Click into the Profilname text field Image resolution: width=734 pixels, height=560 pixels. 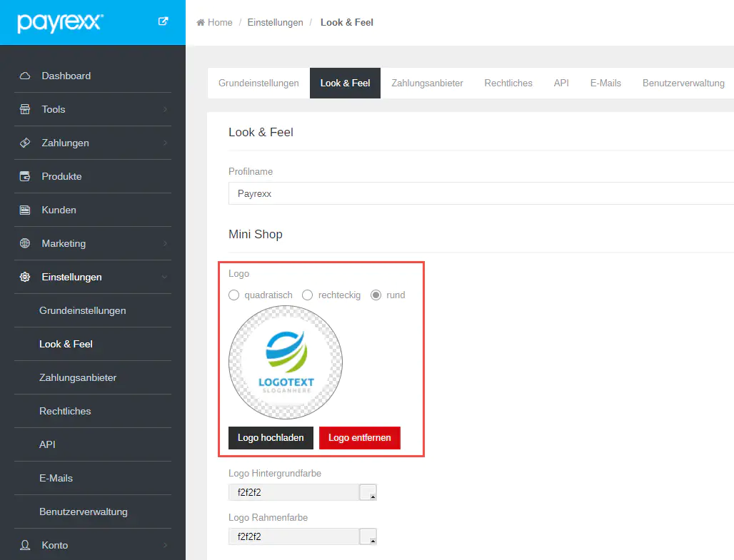pos(478,193)
